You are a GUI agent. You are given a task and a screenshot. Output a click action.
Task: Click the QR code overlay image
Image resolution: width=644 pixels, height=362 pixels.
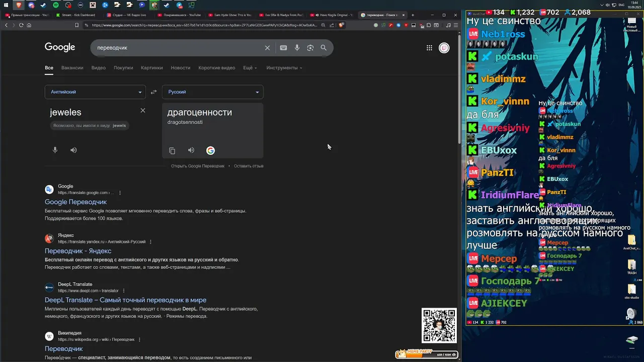(439, 326)
